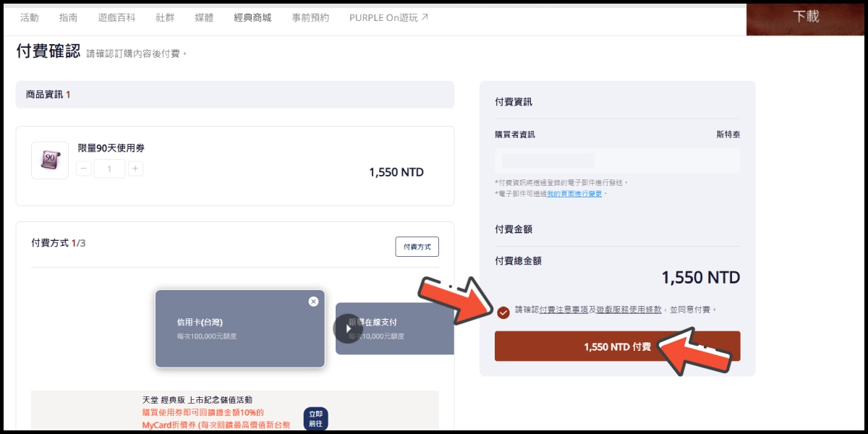Open the 經典商城 menu item
This screenshot has width=868, height=434.
[252, 17]
